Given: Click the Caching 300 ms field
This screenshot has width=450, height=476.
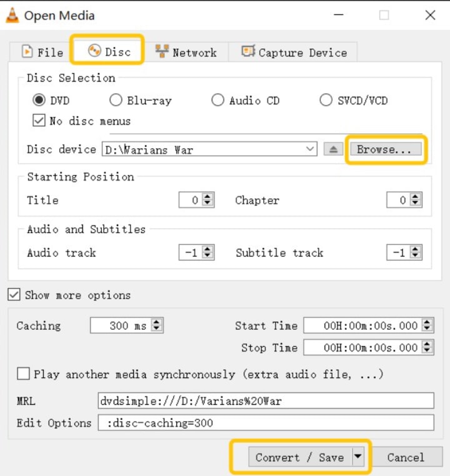Looking at the screenshot, I should [121, 325].
